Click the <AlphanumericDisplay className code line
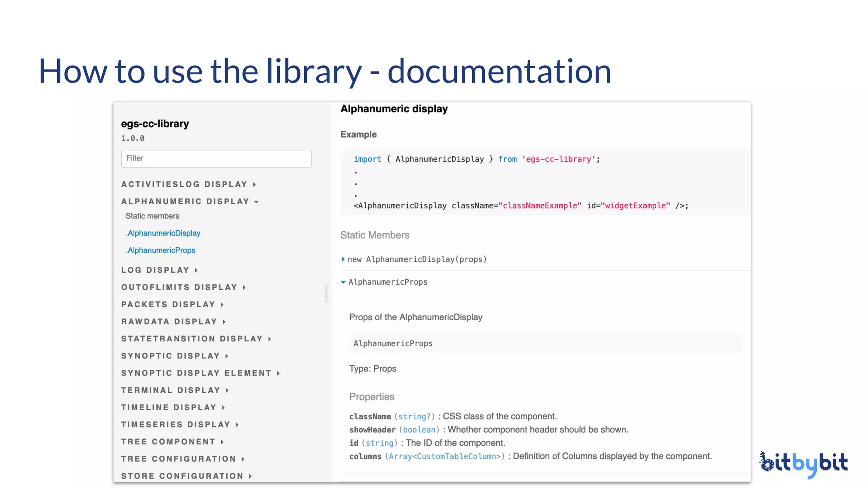The image size is (868, 488). (x=521, y=206)
